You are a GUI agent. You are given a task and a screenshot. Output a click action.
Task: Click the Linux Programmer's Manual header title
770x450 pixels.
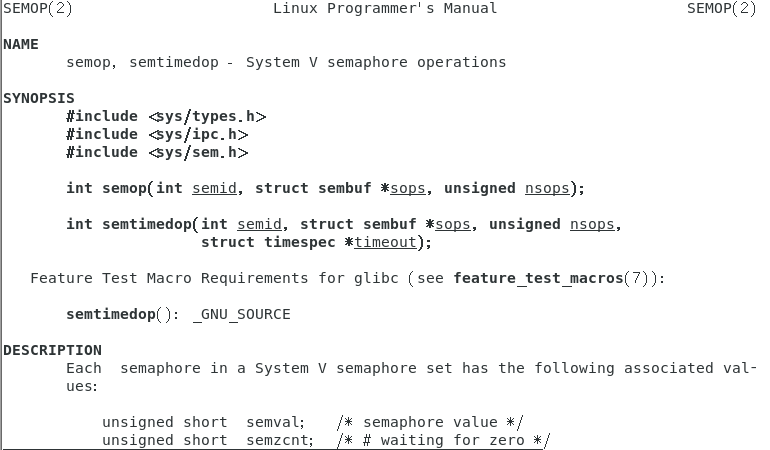click(x=384, y=8)
